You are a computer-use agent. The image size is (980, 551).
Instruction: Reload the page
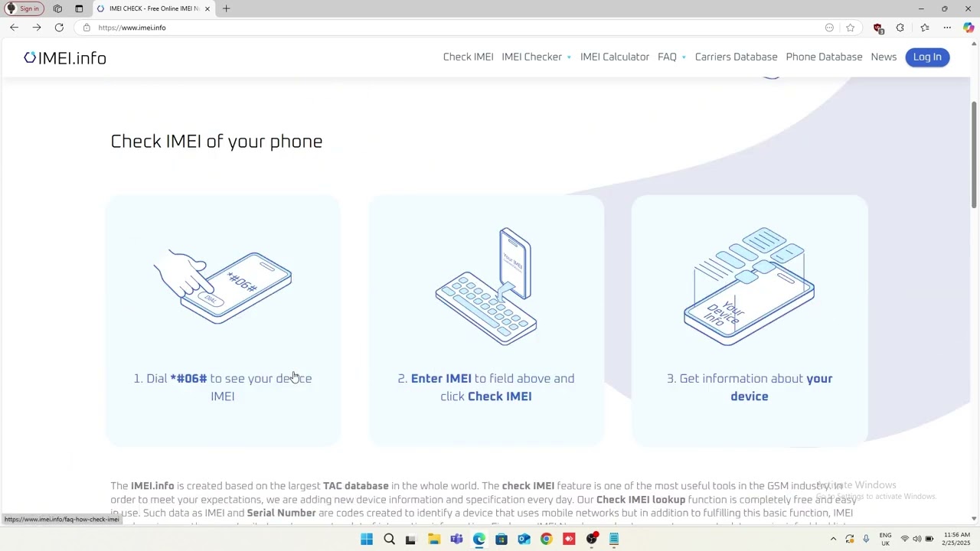coord(59,28)
